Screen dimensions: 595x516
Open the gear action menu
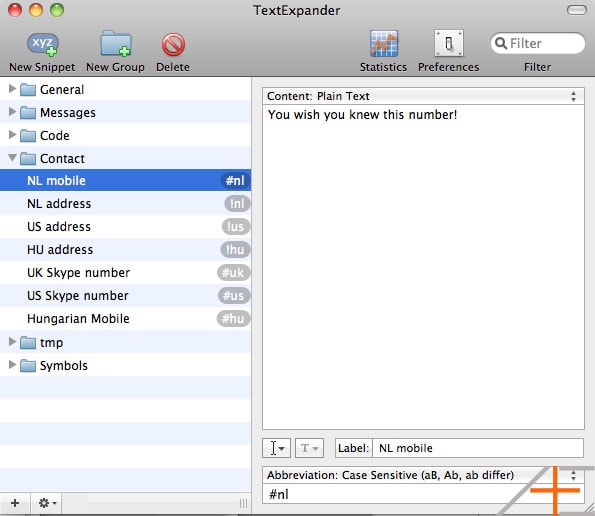(47, 503)
